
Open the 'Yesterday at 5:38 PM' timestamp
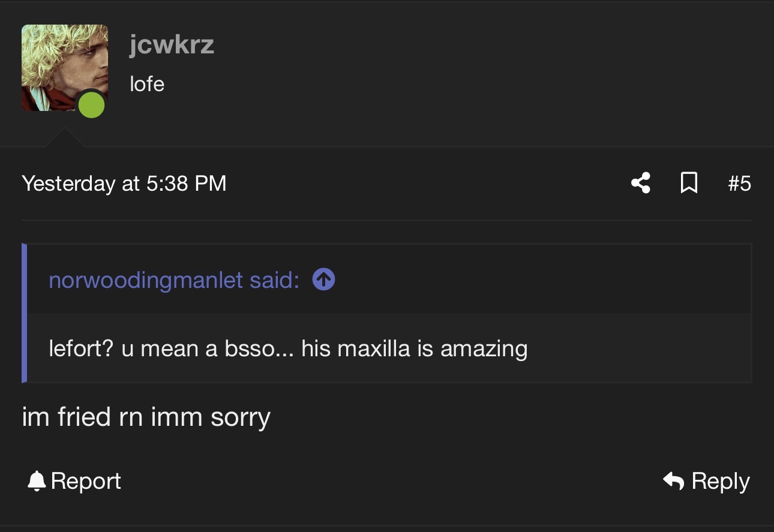click(124, 183)
